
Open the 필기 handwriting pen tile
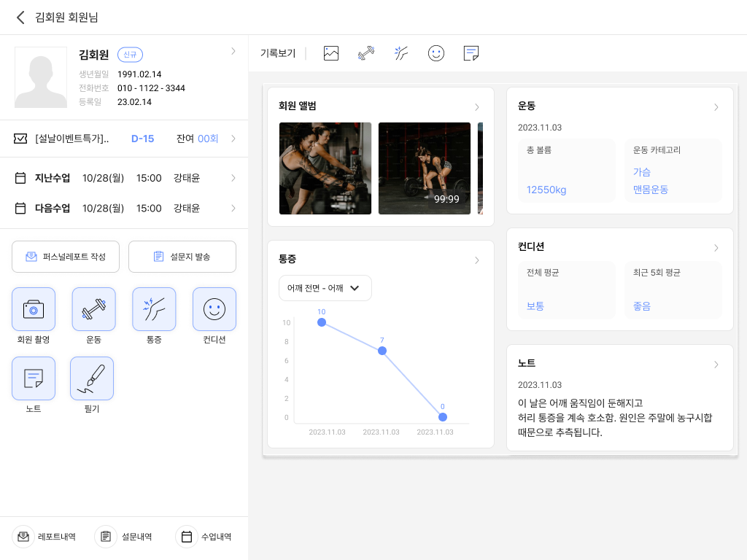(x=92, y=378)
